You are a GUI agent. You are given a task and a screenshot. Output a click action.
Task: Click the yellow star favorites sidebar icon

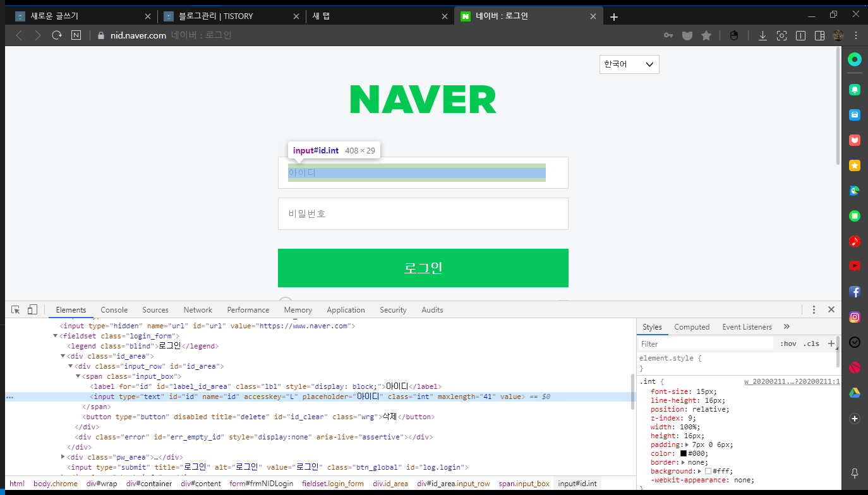pos(855,165)
